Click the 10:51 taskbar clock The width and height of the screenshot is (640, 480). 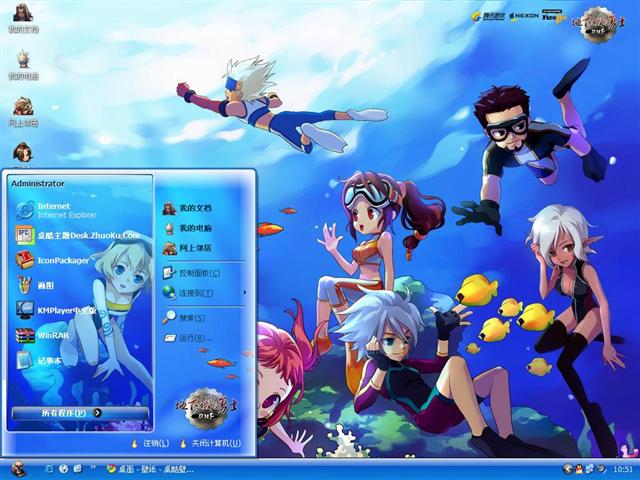click(623, 469)
